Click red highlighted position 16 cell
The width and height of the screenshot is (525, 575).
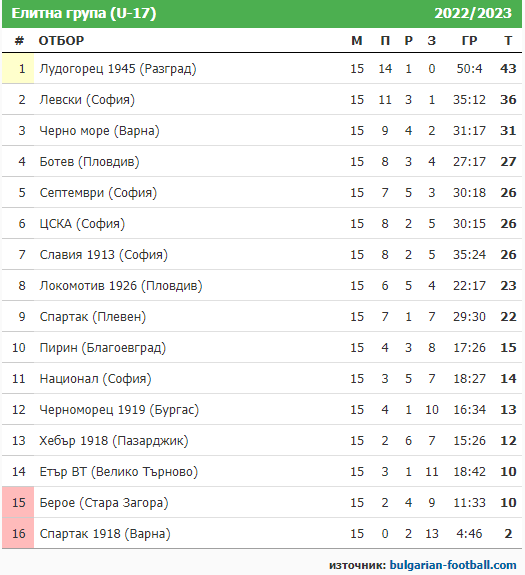18,534
